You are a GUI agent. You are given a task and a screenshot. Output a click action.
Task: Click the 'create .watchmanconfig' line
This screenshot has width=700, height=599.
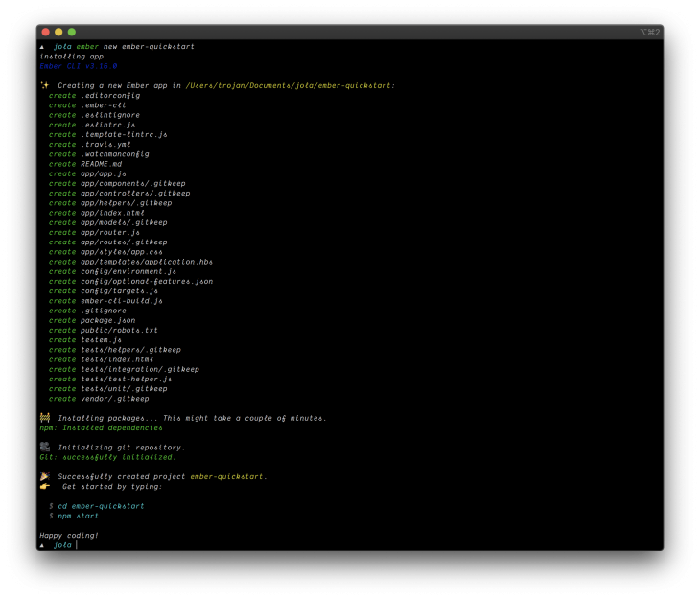click(99, 154)
